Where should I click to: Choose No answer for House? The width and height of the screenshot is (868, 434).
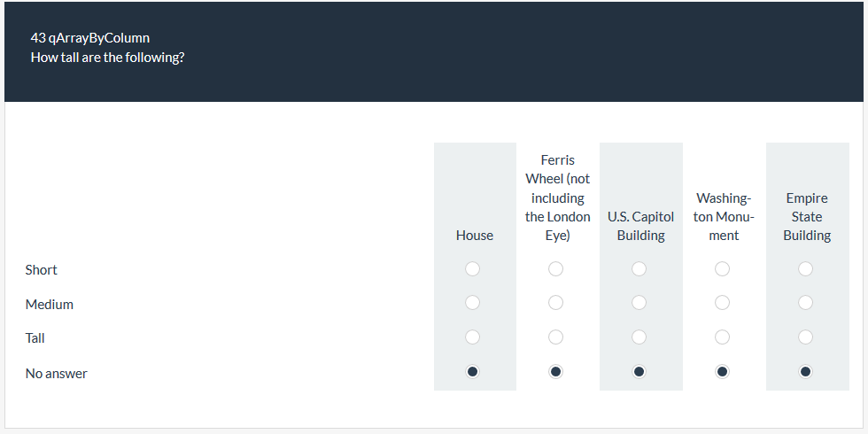[x=473, y=372]
